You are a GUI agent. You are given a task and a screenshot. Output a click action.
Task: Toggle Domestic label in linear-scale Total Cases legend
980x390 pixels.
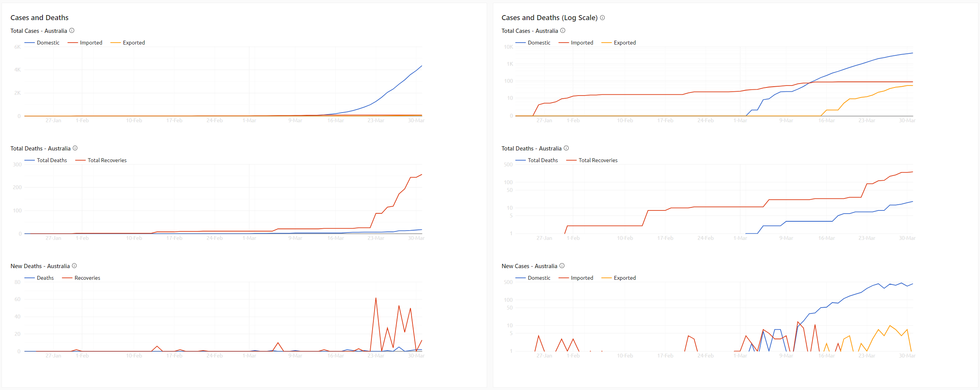tap(48, 43)
